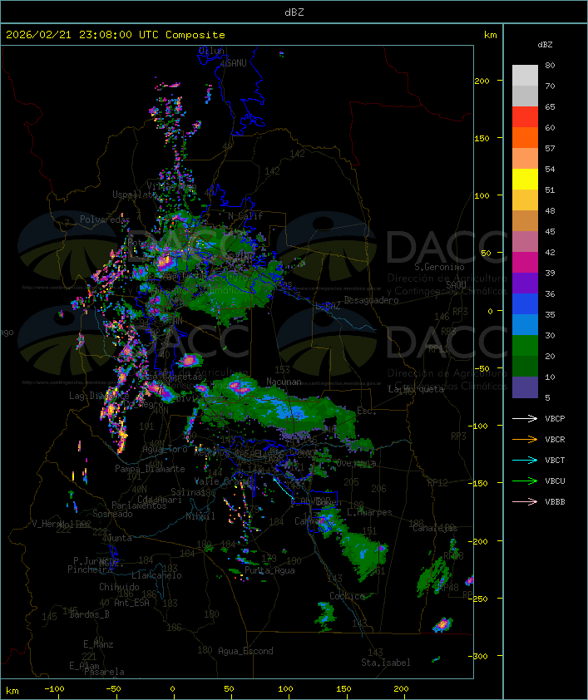Select the royal blue 35–36 dBZ swatch
Screen dimensions: 588x700
525,304
